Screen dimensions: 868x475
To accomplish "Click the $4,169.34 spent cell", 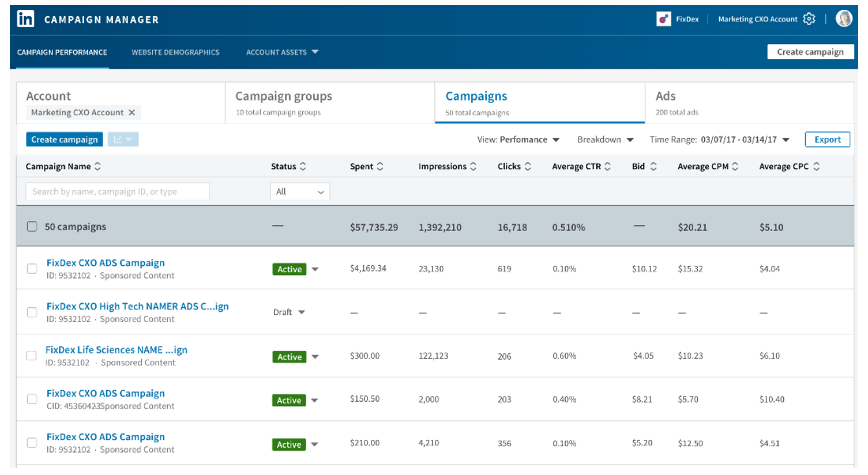I will 368,269.
